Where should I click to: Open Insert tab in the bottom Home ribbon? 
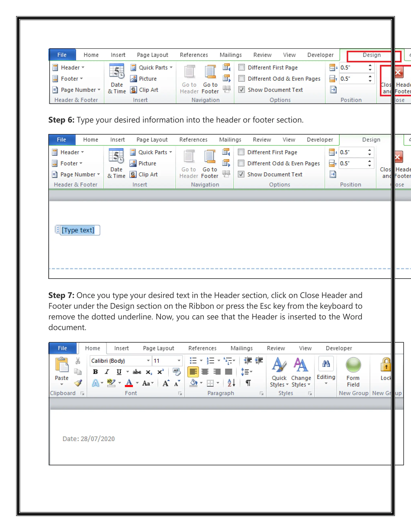[x=121, y=348]
